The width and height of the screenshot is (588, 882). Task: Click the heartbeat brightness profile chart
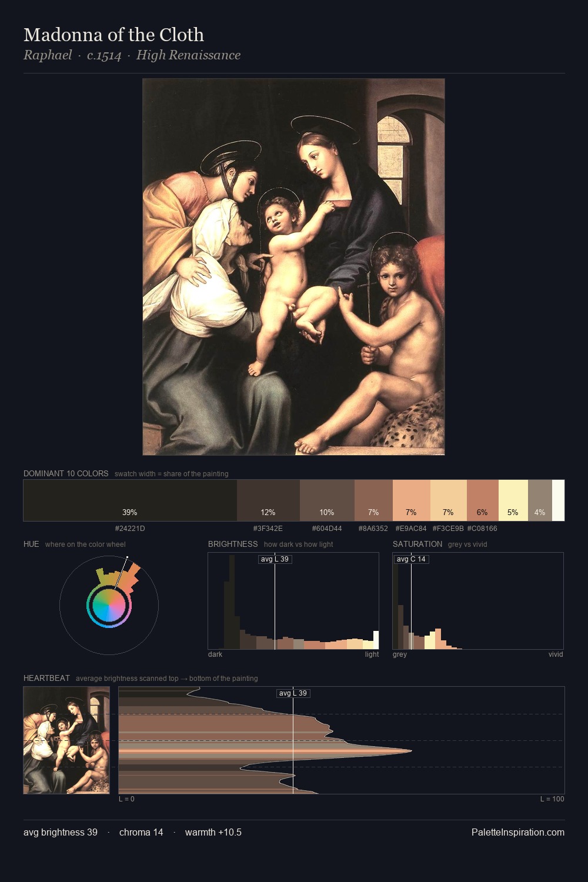pos(342,740)
